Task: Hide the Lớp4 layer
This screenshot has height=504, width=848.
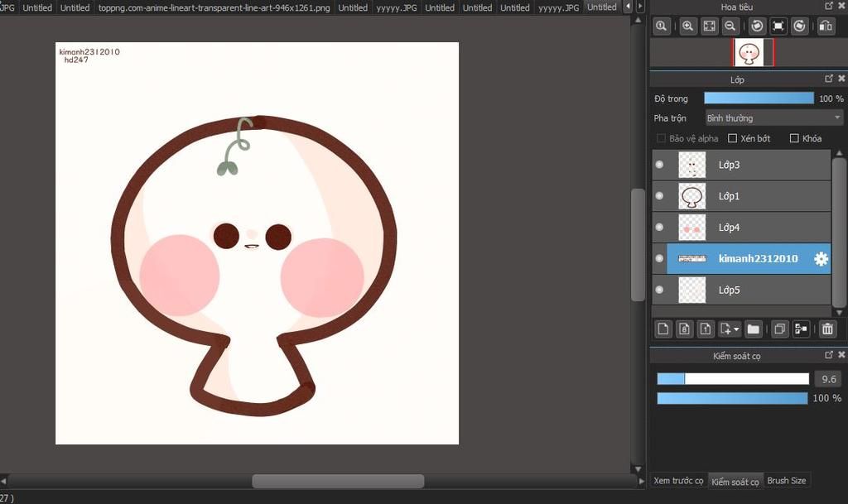Action: click(x=659, y=227)
